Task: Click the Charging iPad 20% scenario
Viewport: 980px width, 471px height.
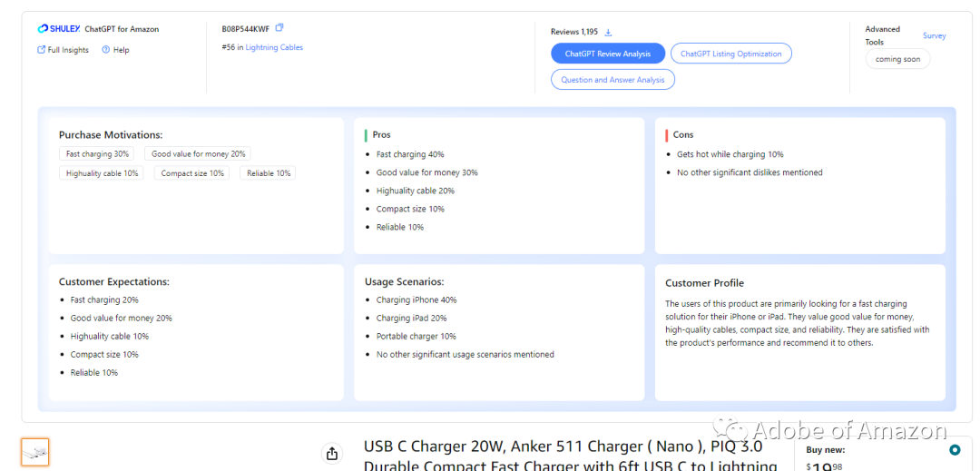Action: coord(411,318)
